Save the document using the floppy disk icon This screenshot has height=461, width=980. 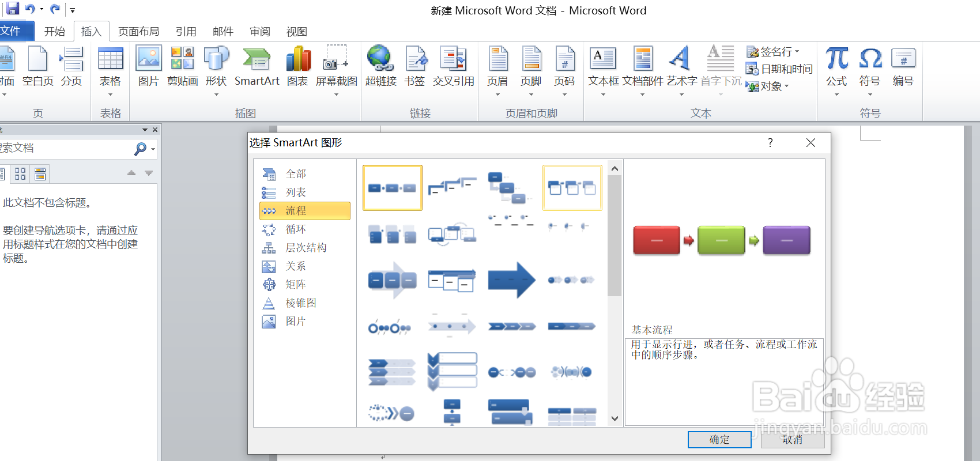point(12,9)
